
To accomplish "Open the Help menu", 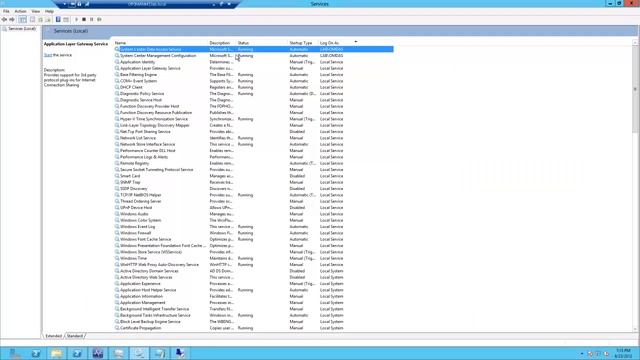I will pos(49,11).
